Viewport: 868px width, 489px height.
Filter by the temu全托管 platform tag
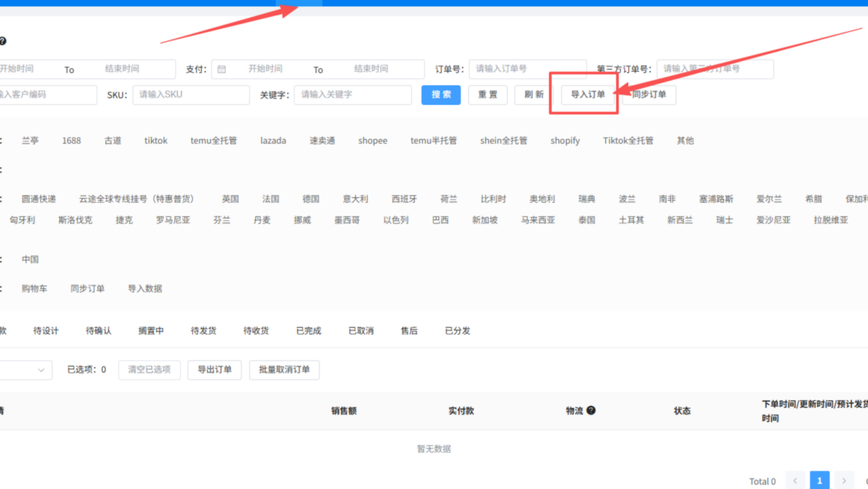(x=213, y=141)
